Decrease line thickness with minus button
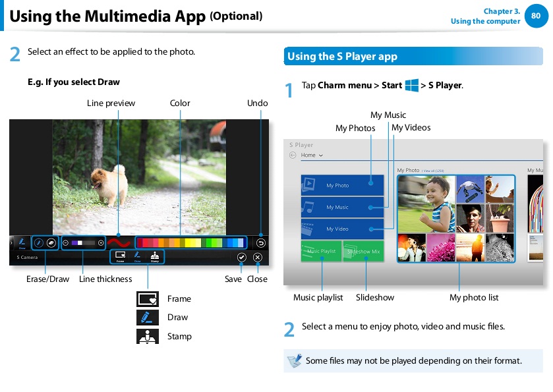This screenshot has width=553, height=392. 65,243
